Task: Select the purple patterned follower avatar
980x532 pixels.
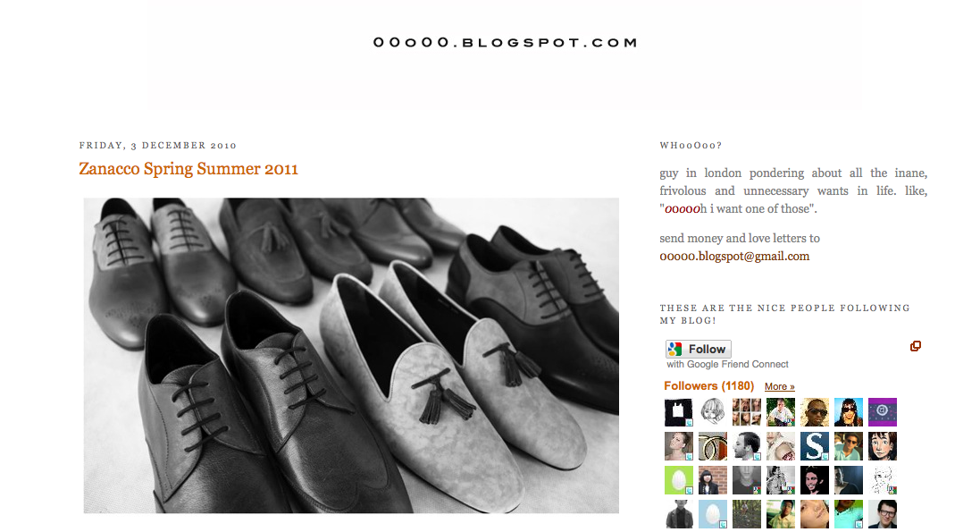Action: 883,412
